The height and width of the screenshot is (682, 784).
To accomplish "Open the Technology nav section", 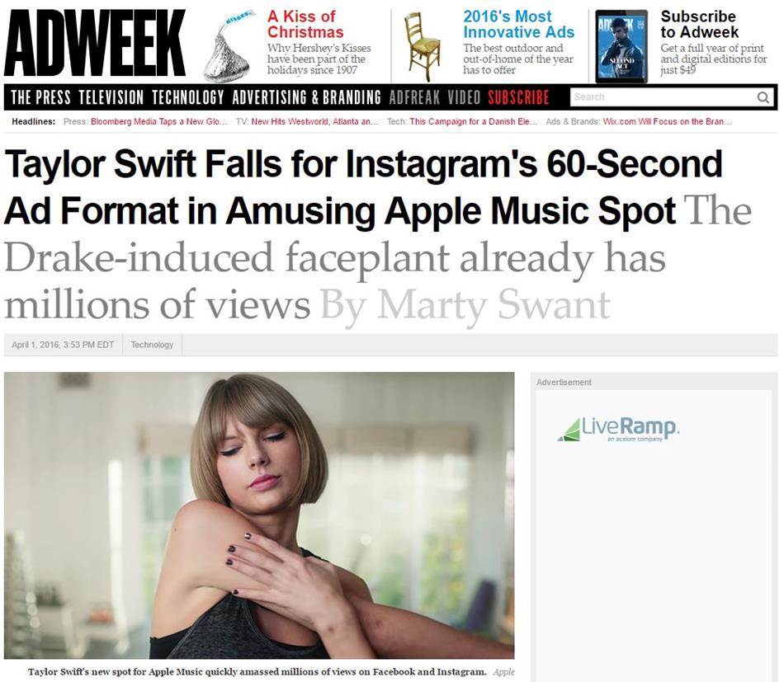I will [187, 97].
